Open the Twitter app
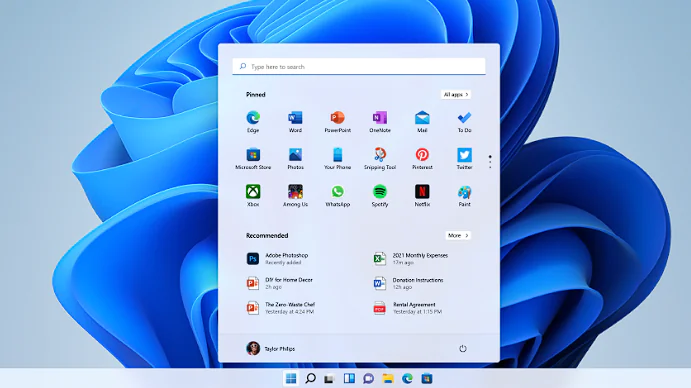The height and width of the screenshot is (388, 691). pos(464,159)
